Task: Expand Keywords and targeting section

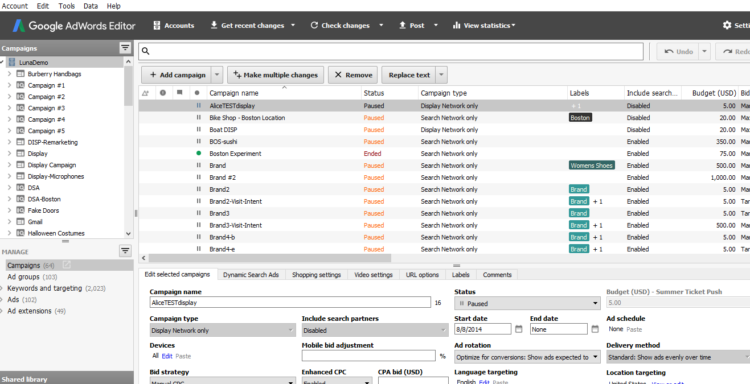Action: 2,288
